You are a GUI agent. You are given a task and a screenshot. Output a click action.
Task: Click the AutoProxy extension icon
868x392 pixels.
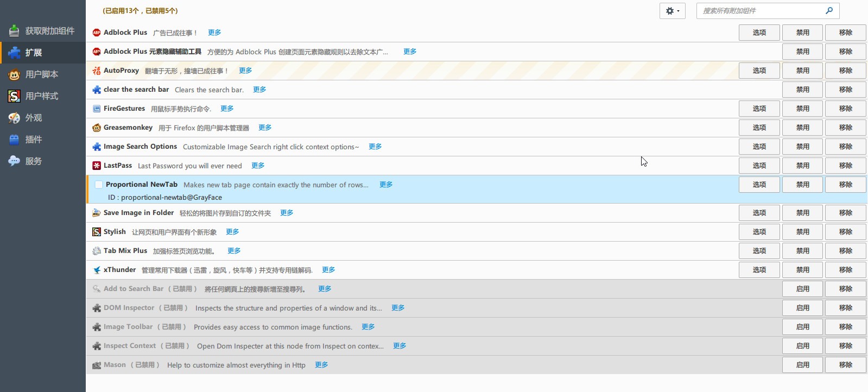(97, 71)
